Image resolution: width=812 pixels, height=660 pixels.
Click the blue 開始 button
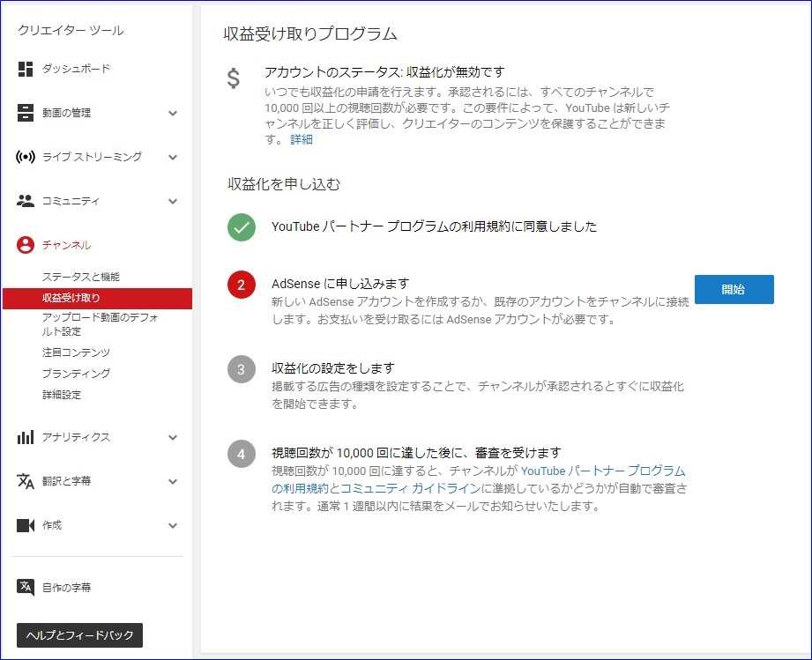[x=734, y=289]
